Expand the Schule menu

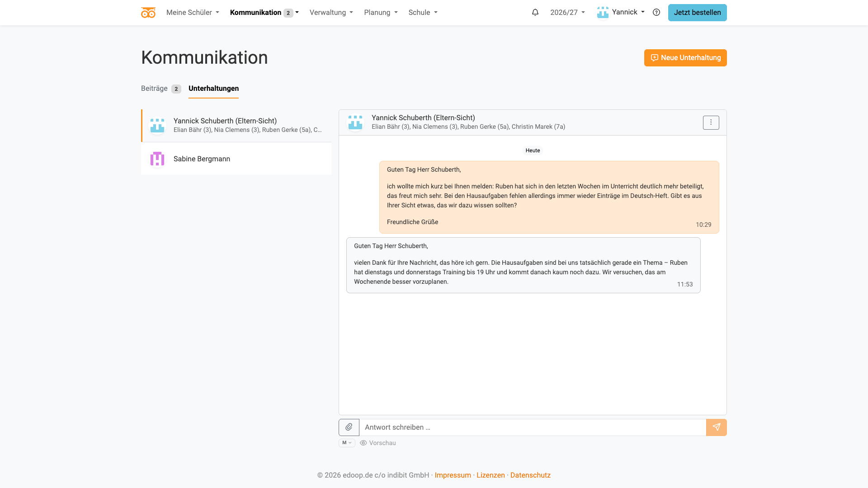click(423, 13)
